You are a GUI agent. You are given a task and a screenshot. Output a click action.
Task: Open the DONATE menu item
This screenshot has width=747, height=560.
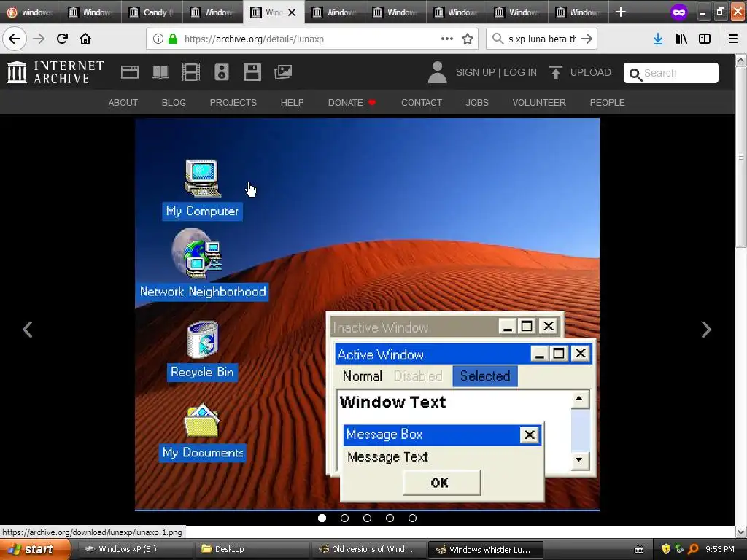click(x=352, y=102)
